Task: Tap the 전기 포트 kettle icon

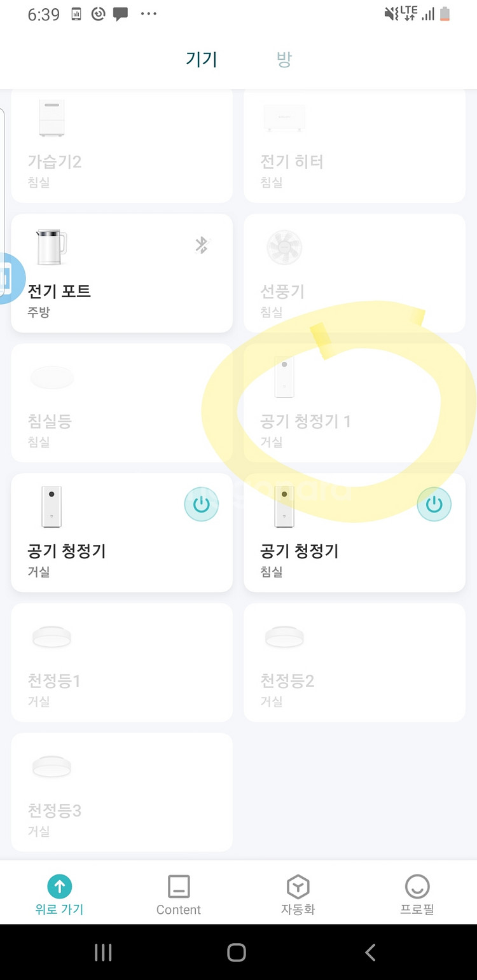Action: pos(52,247)
